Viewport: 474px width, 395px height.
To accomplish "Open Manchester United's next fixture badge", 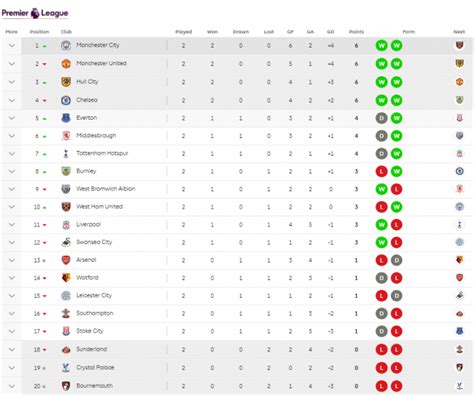I will tap(459, 63).
